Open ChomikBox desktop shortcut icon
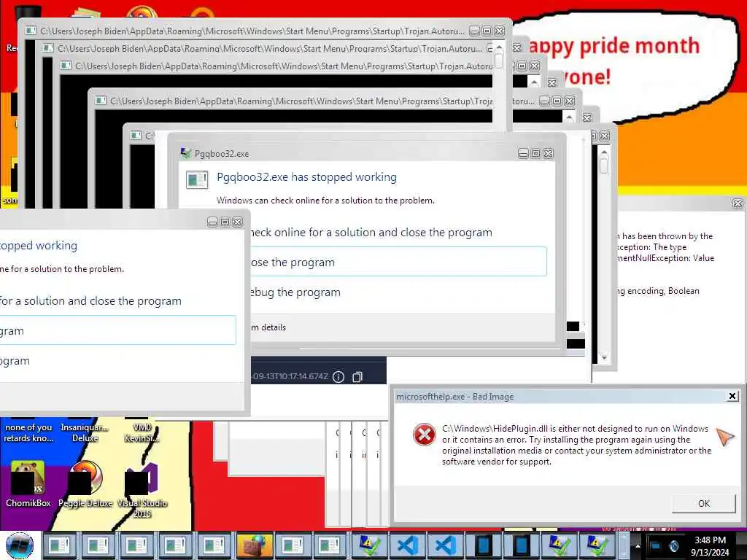 (x=28, y=478)
